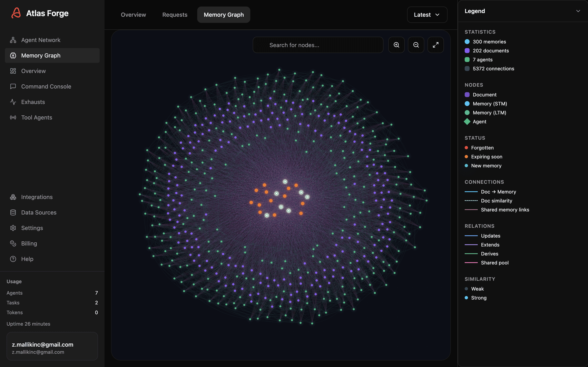The image size is (588, 367).
Task: Go to Tool Agents in sidebar
Action: (37, 117)
